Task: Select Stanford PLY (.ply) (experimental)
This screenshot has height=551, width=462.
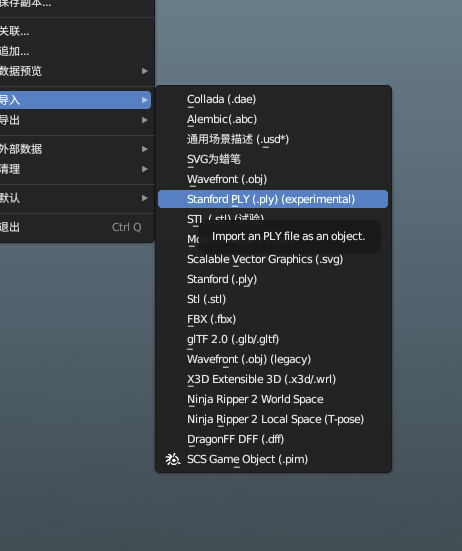Action: pos(273,199)
